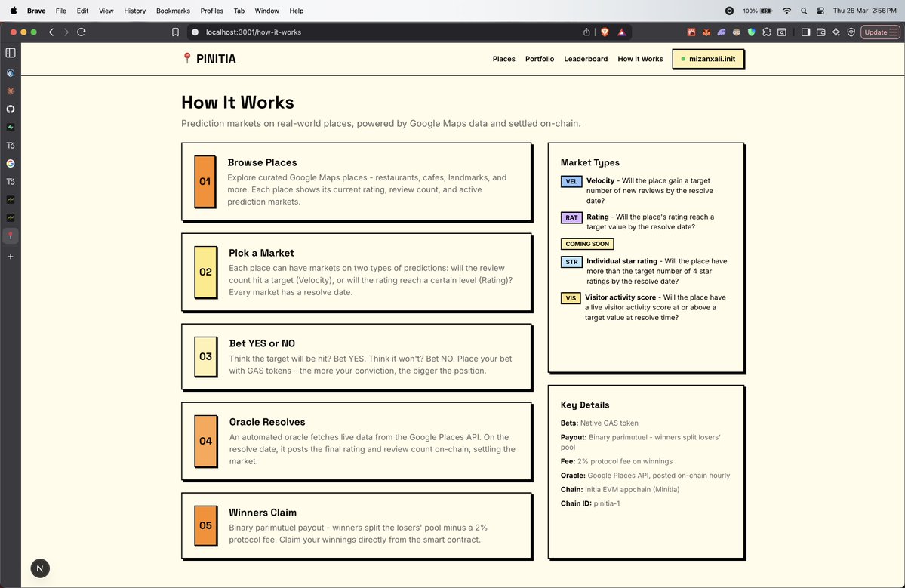Open the green shield extension icon
The height and width of the screenshot is (588, 905).
click(752, 32)
